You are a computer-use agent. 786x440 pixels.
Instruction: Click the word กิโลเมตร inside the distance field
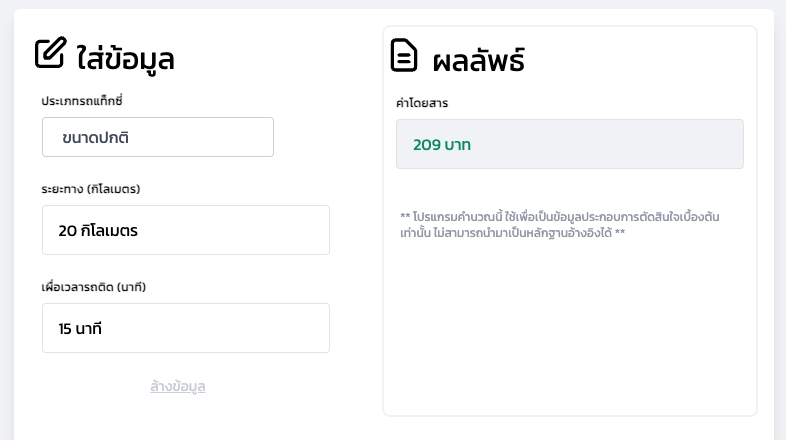pos(108,230)
